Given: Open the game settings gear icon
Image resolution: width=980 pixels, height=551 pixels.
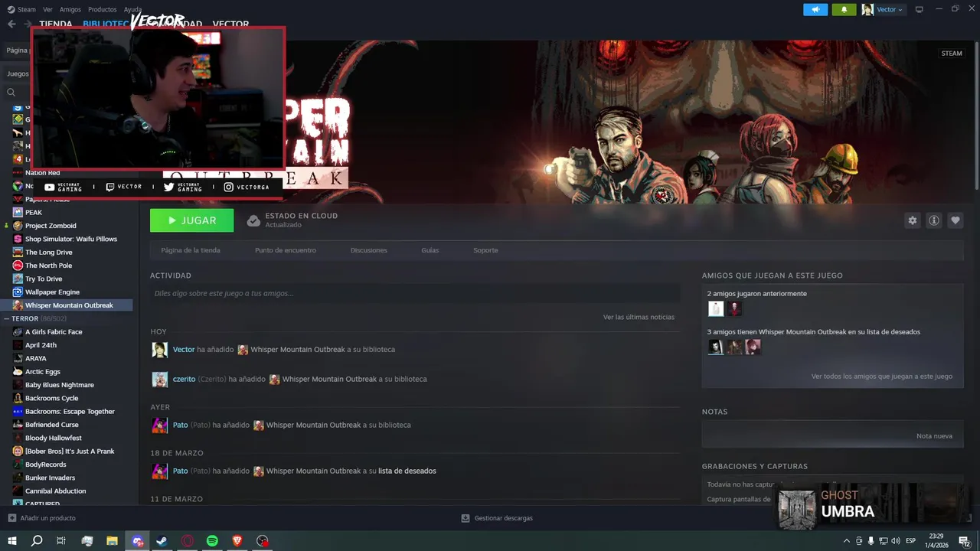Looking at the screenshot, I should click(x=912, y=220).
